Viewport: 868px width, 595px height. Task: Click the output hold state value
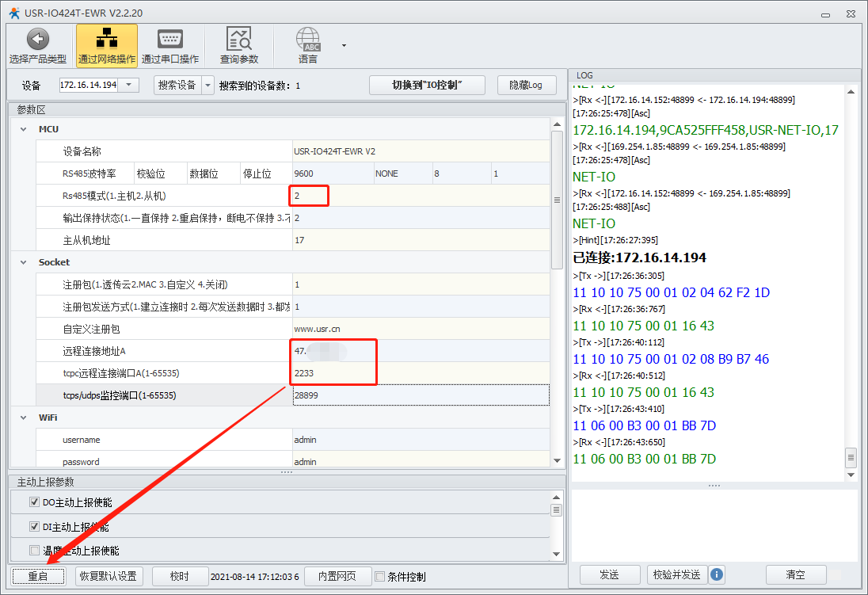tap(421, 218)
